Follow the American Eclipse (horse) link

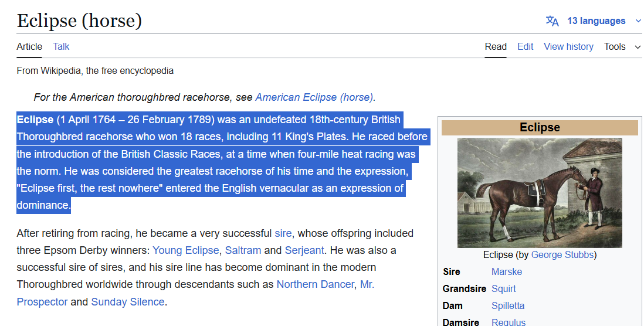click(314, 97)
